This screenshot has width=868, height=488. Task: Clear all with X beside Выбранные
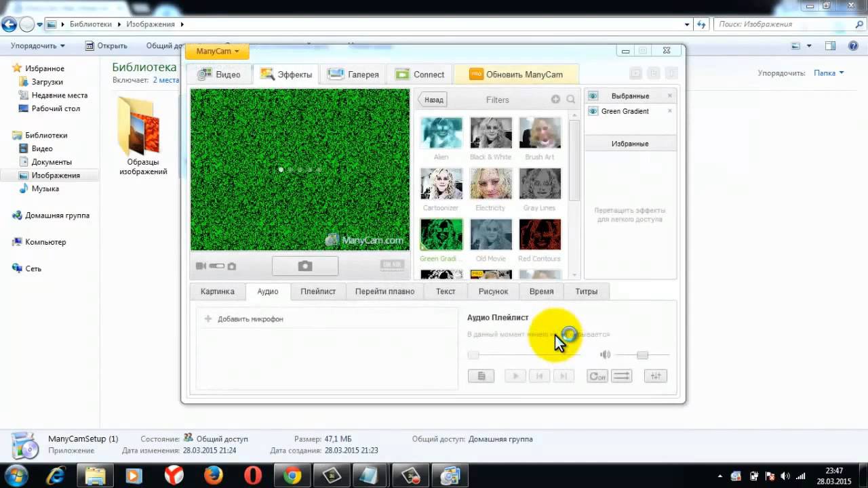click(670, 96)
